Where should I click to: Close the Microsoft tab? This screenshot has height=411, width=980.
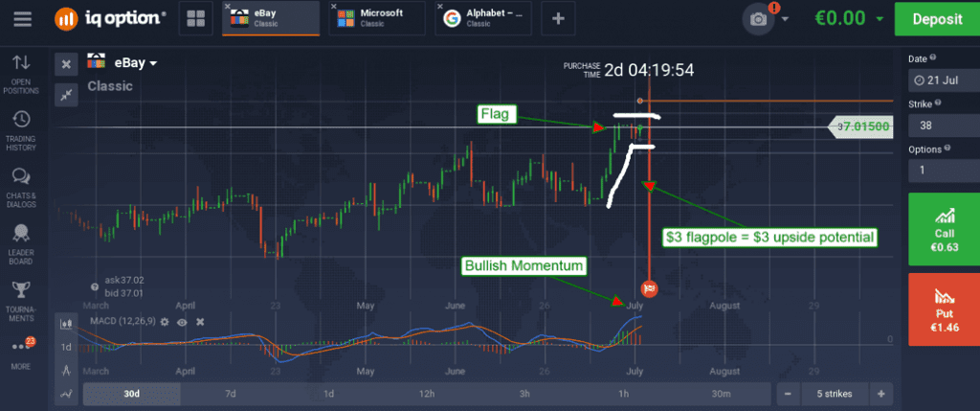pos(334,7)
